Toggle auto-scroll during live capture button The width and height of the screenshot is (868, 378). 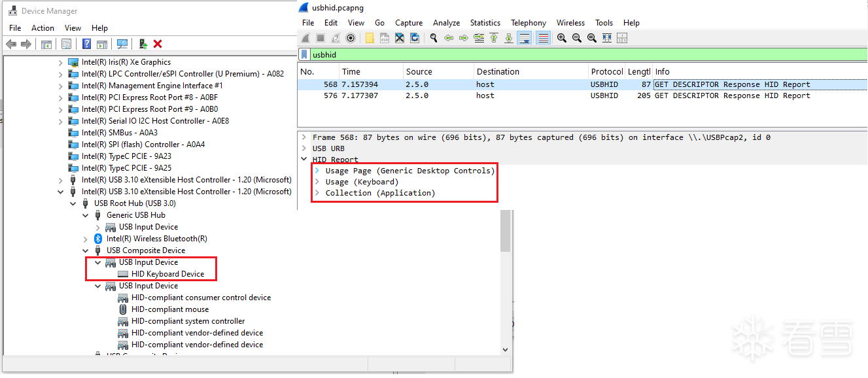point(524,39)
